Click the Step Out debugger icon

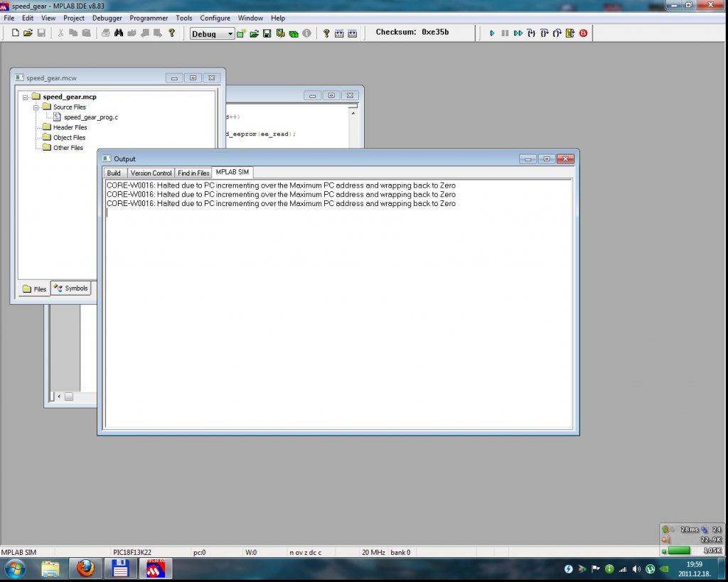(x=557, y=33)
